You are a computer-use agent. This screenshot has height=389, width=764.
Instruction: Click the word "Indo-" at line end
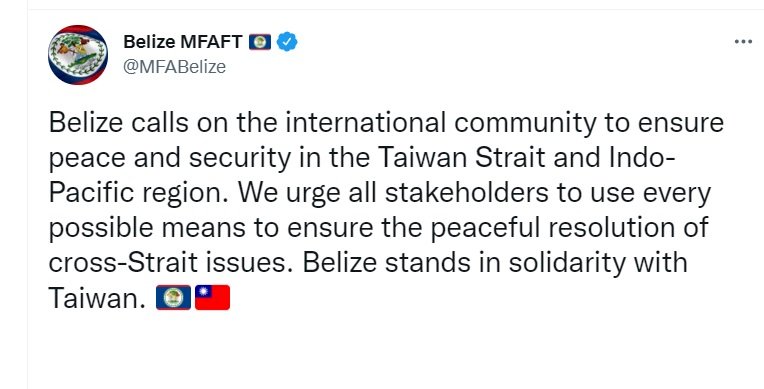[642, 158]
